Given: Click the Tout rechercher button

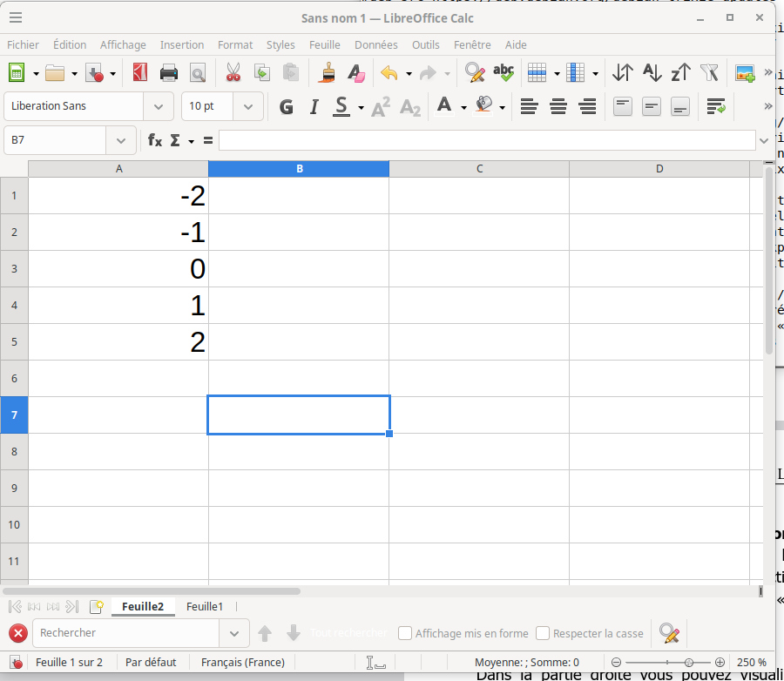Looking at the screenshot, I should 348,633.
